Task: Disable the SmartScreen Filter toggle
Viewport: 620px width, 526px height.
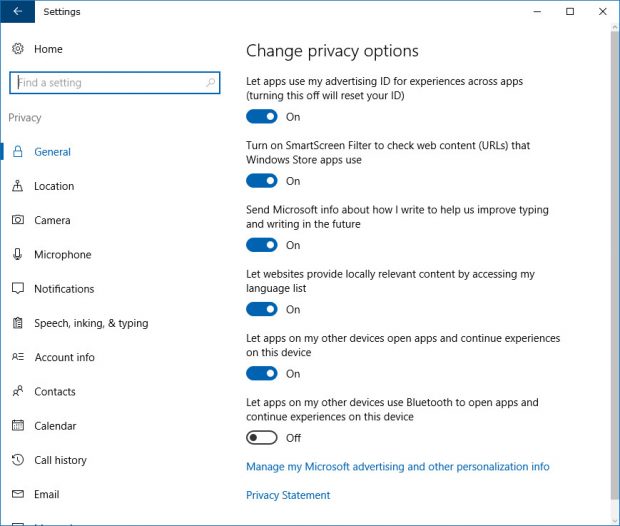Action: point(262,181)
